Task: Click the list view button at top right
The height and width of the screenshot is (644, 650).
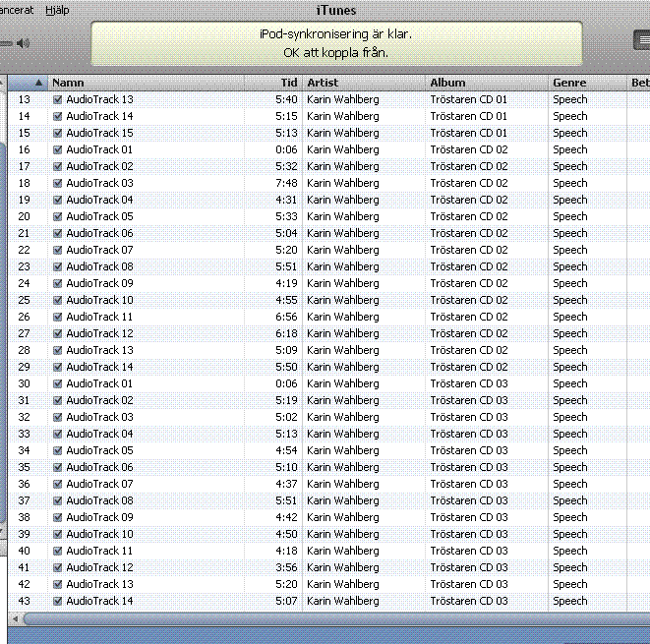Action: pyautogui.click(x=642, y=40)
